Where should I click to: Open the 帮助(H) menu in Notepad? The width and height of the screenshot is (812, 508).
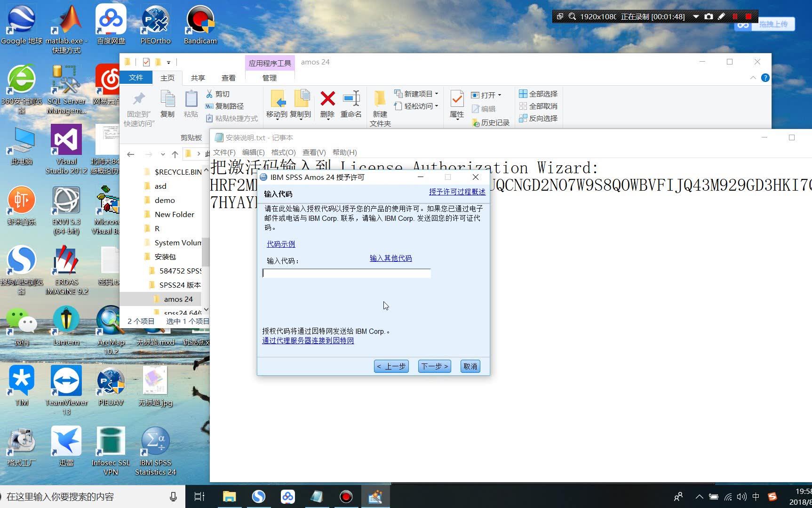(345, 152)
